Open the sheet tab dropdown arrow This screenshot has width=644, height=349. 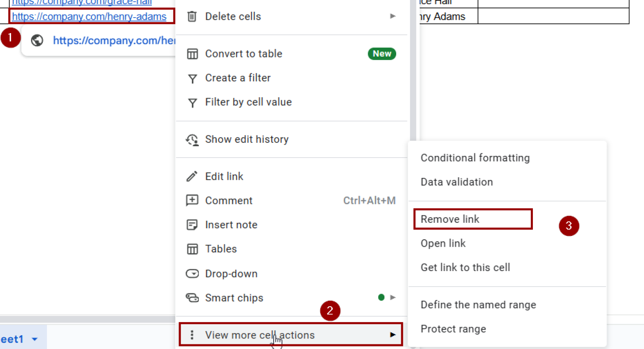coord(35,339)
